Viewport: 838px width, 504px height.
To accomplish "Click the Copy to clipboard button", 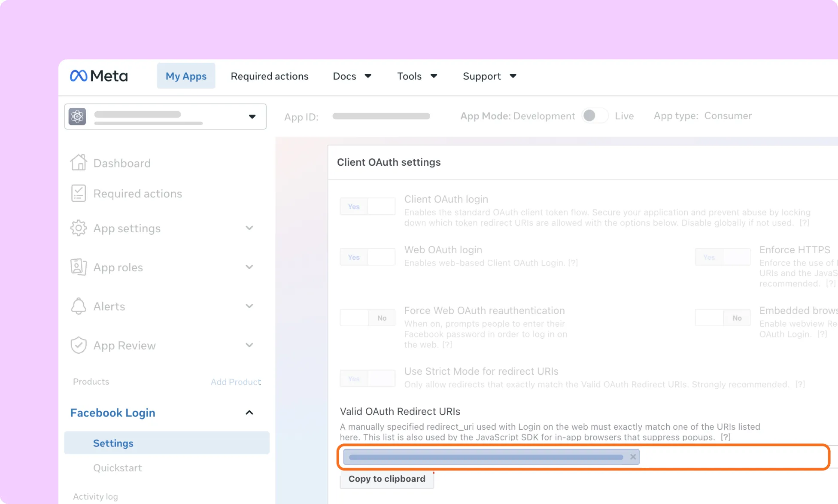I will (x=387, y=479).
